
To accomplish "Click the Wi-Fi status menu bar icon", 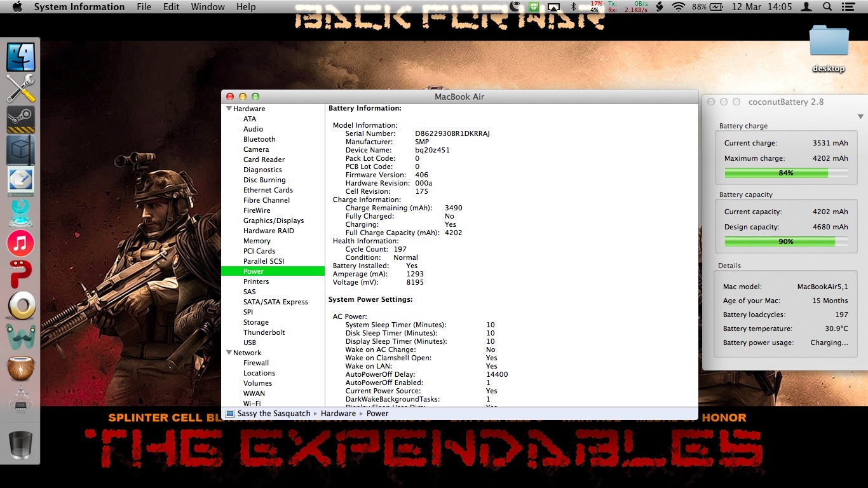I will (x=679, y=7).
